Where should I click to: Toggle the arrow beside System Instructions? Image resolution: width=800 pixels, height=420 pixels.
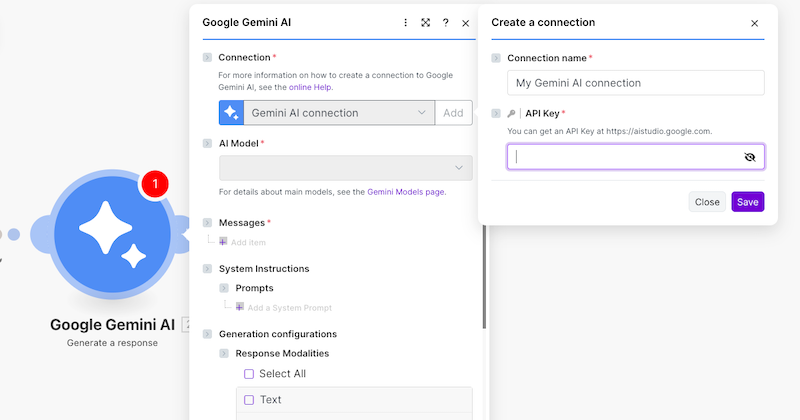(x=208, y=269)
